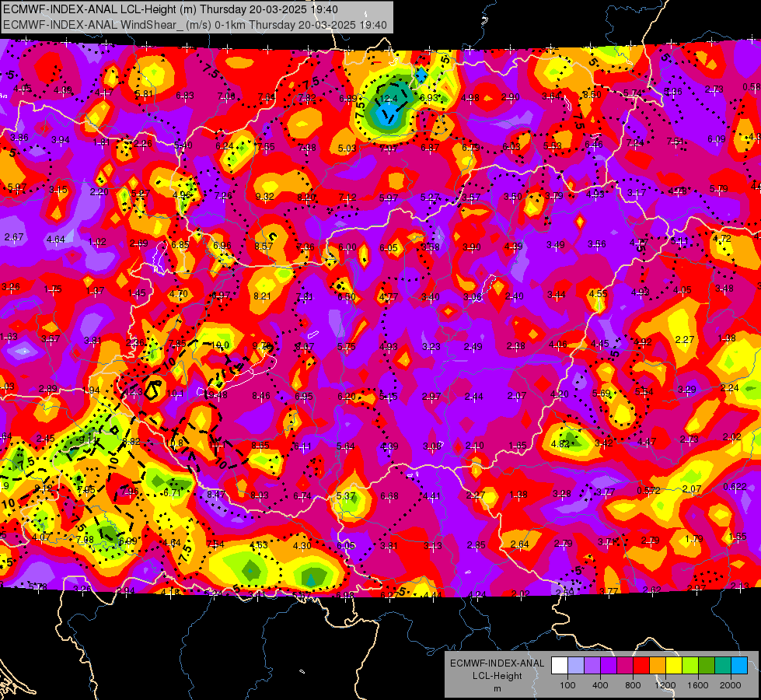The height and width of the screenshot is (700, 761).
Task: Click legend label ECMWF-INDEX-ANAL
Action: 497,663
